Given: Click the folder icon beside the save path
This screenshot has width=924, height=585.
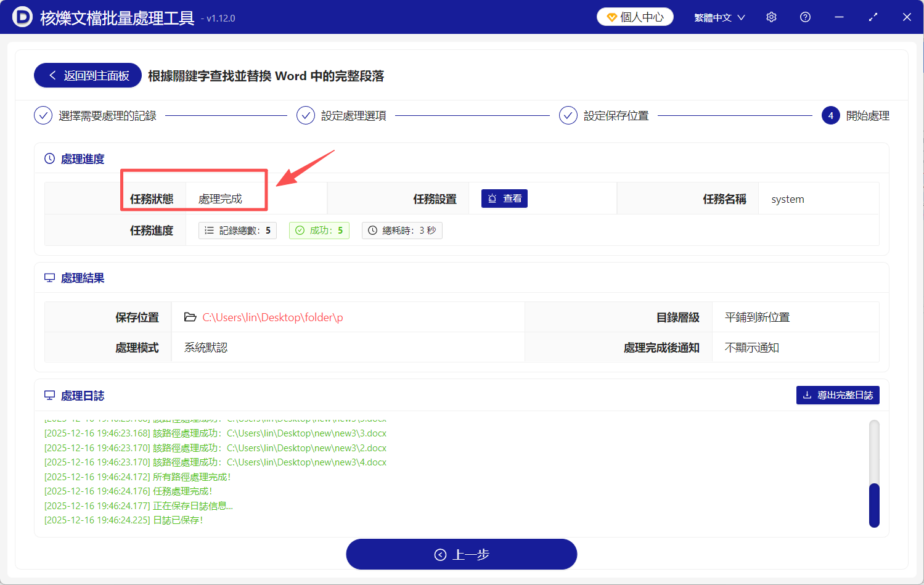Looking at the screenshot, I should pos(190,316).
